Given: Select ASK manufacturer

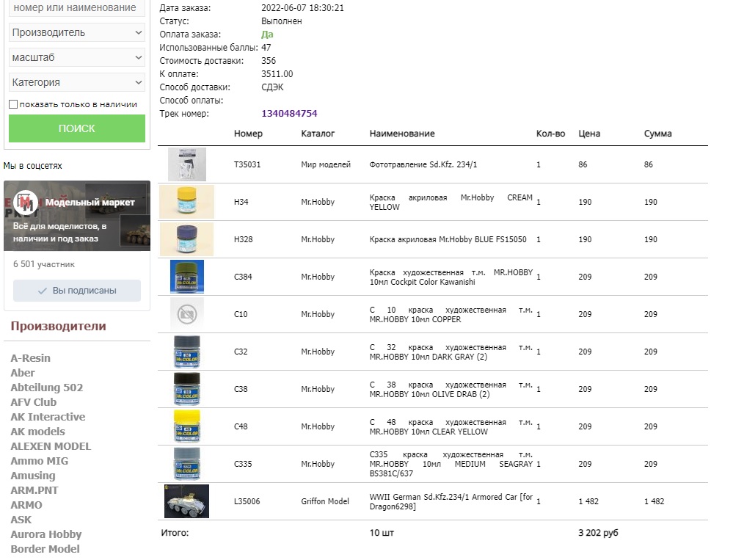Looking at the screenshot, I should pyautogui.click(x=21, y=520).
